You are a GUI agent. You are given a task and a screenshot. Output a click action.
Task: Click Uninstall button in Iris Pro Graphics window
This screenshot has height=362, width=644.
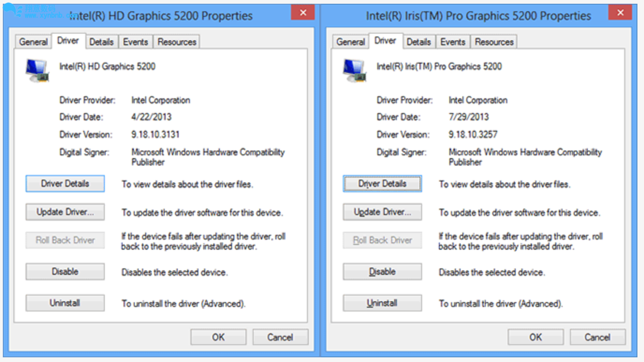pyautogui.click(x=382, y=303)
